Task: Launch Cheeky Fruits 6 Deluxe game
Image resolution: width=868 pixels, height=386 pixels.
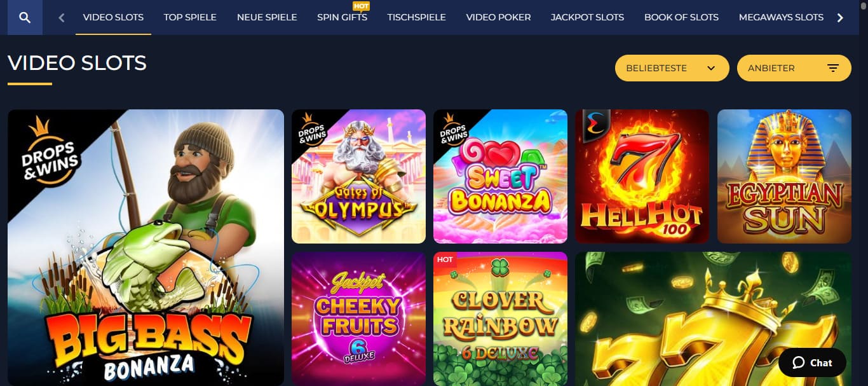Action: point(358,319)
